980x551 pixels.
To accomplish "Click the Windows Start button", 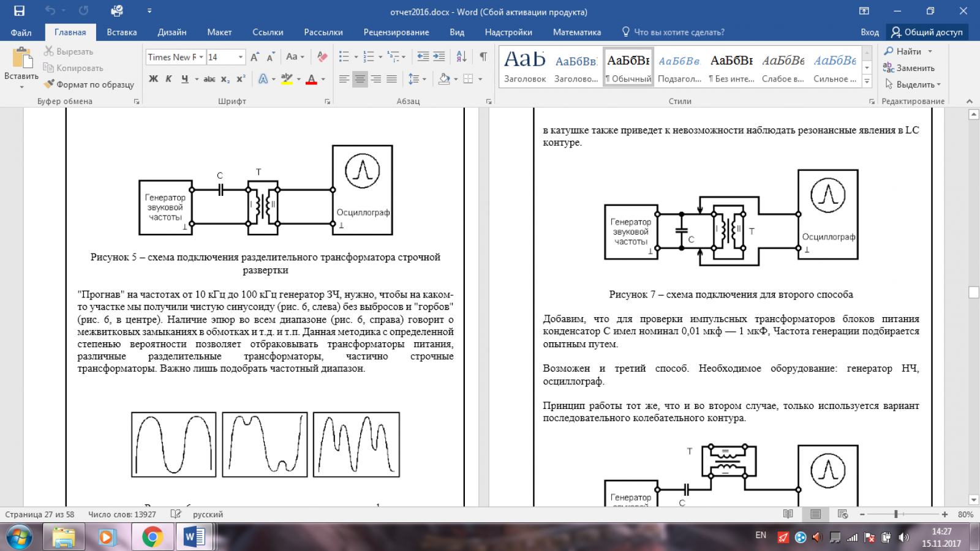I will [19, 538].
